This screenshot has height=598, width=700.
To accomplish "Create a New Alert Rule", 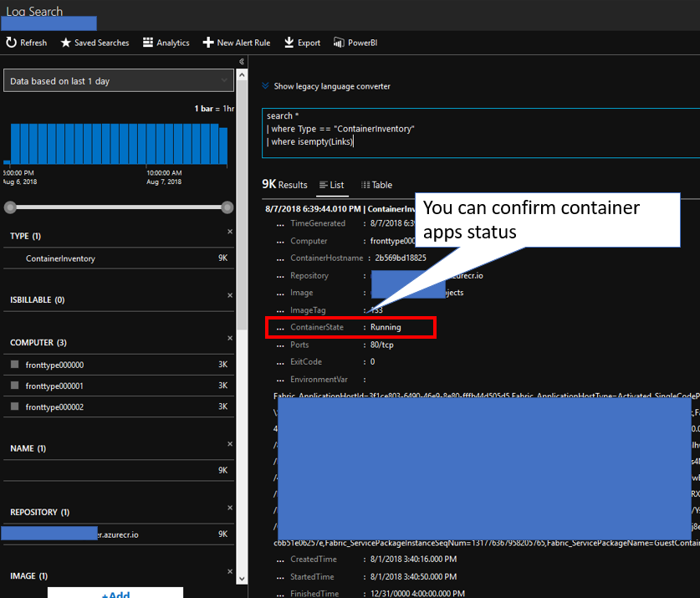I will (x=236, y=43).
